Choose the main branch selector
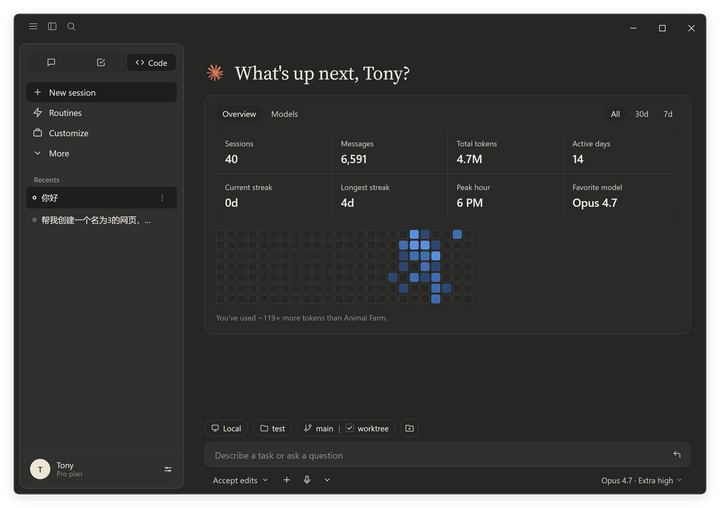The image size is (720, 508). coord(318,428)
